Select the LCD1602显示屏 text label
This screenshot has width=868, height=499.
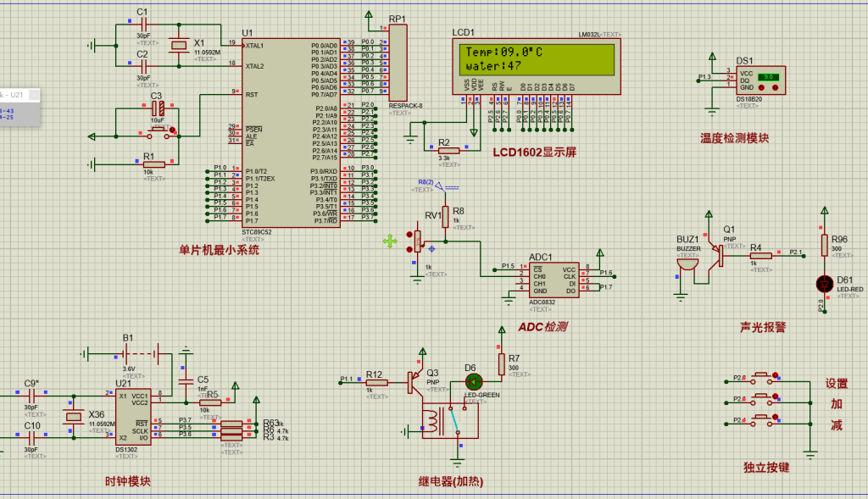(534, 152)
